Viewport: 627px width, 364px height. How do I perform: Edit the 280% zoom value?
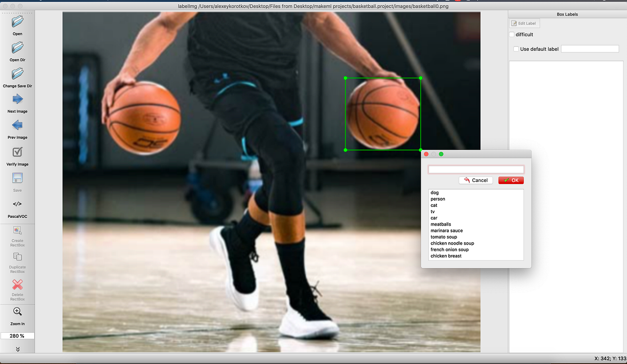pos(18,336)
